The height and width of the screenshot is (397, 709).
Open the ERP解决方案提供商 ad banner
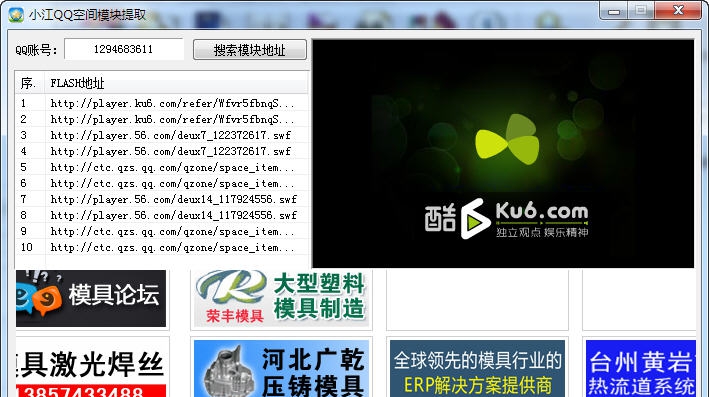coord(477,369)
